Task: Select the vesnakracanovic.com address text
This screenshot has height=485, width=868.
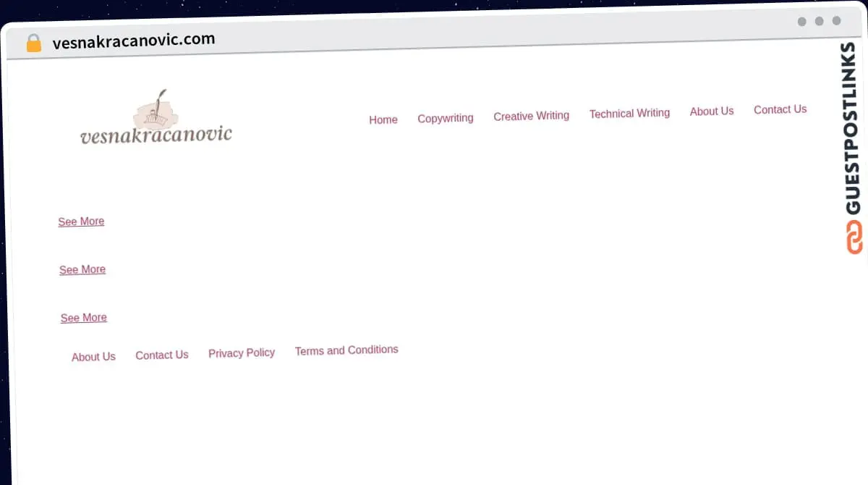Action: coord(134,41)
